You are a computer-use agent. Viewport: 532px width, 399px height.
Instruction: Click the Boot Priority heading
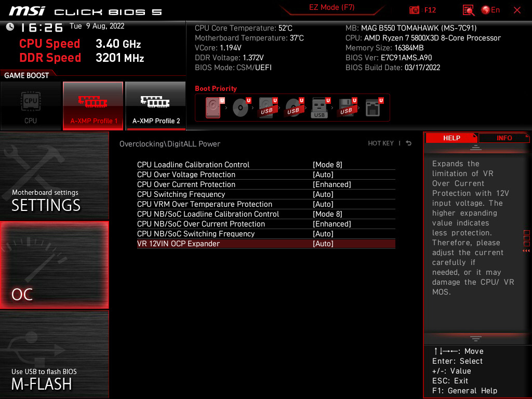tap(216, 88)
